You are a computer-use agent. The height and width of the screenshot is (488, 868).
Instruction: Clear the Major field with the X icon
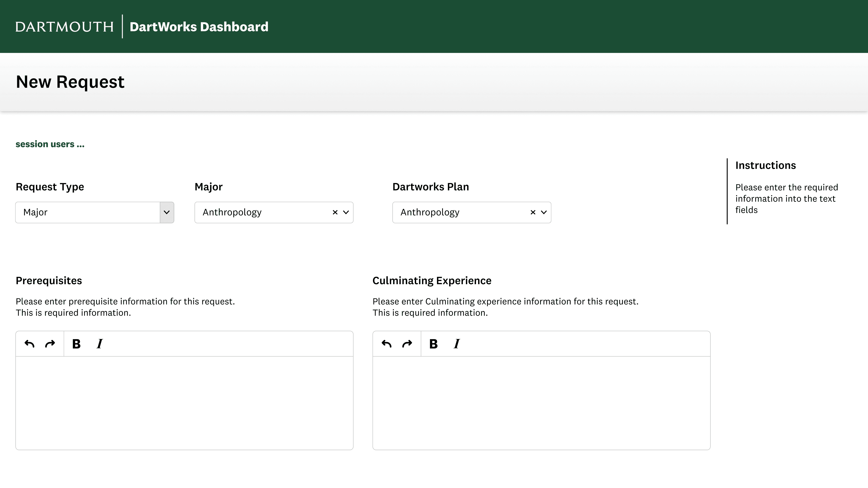click(x=335, y=212)
